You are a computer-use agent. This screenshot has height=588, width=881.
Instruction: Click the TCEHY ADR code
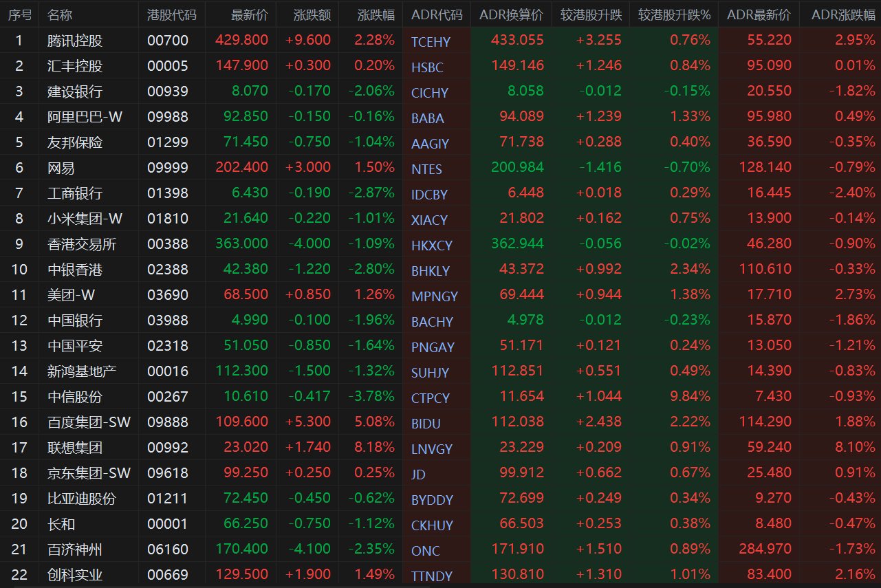[x=431, y=42]
